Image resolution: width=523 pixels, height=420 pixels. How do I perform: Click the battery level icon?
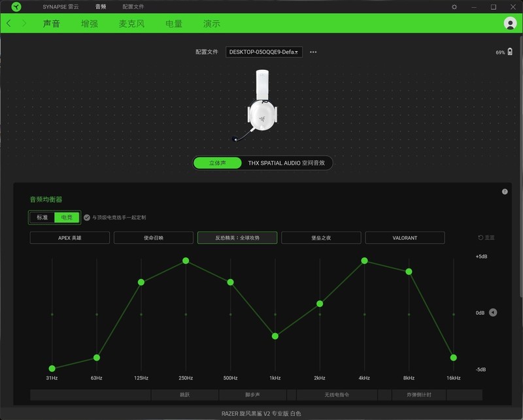pos(510,52)
